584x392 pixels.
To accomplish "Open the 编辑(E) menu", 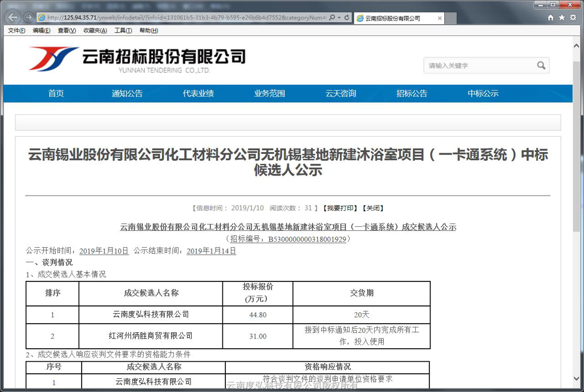I will [42, 31].
